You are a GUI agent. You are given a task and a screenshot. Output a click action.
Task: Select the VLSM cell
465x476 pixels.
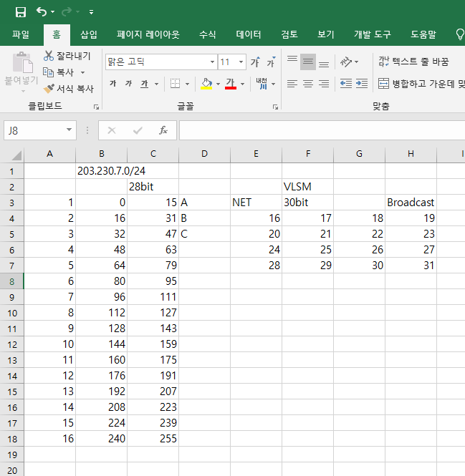pyautogui.click(x=308, y=187)
